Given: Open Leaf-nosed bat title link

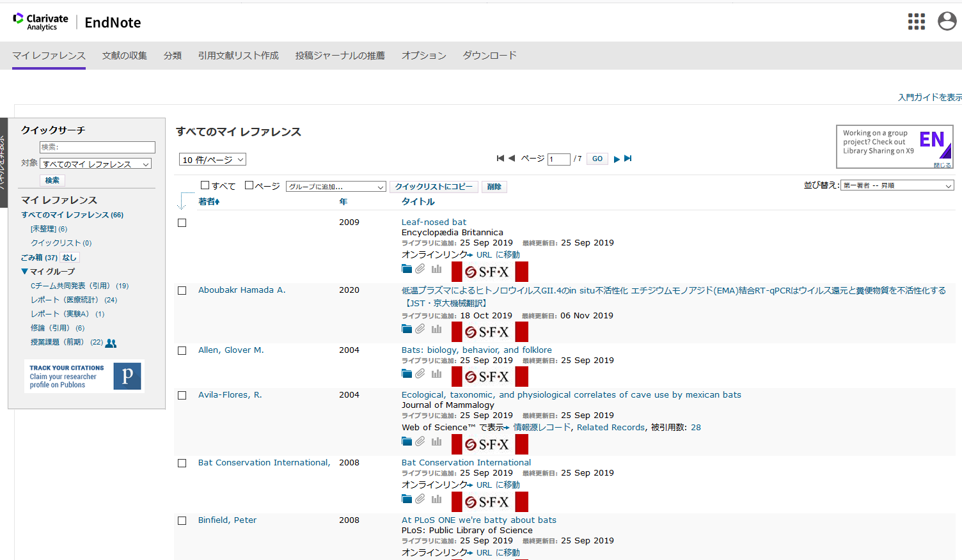Looking at the screenshot, I should coord(434,222).
